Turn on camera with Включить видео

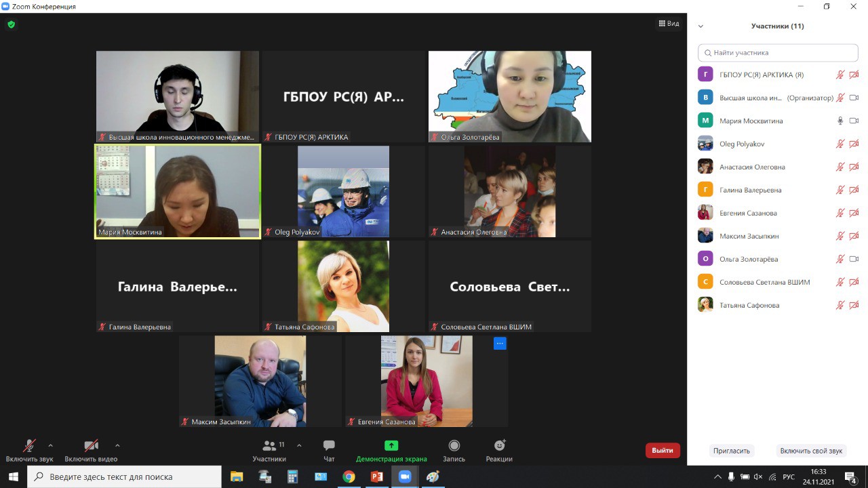click(91, 445)
